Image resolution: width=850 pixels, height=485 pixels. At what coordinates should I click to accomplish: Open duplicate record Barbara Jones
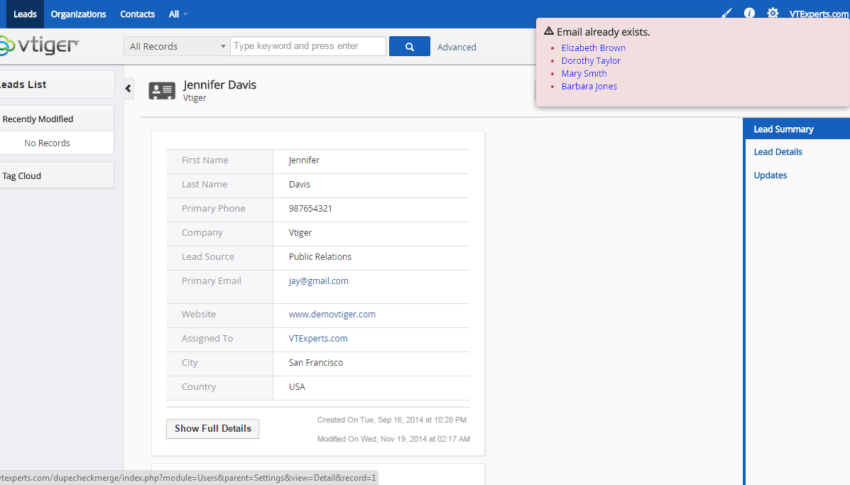click(589, 86)
